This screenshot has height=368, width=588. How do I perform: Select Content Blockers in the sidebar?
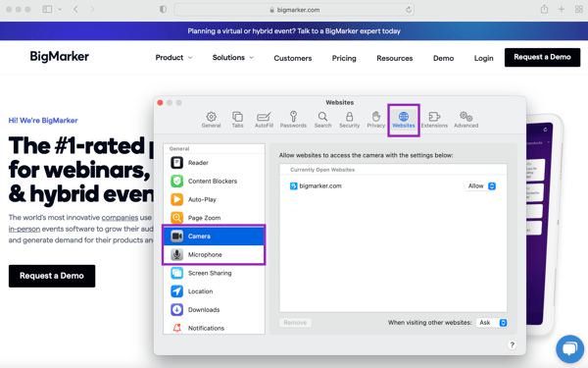coord(214,181)
